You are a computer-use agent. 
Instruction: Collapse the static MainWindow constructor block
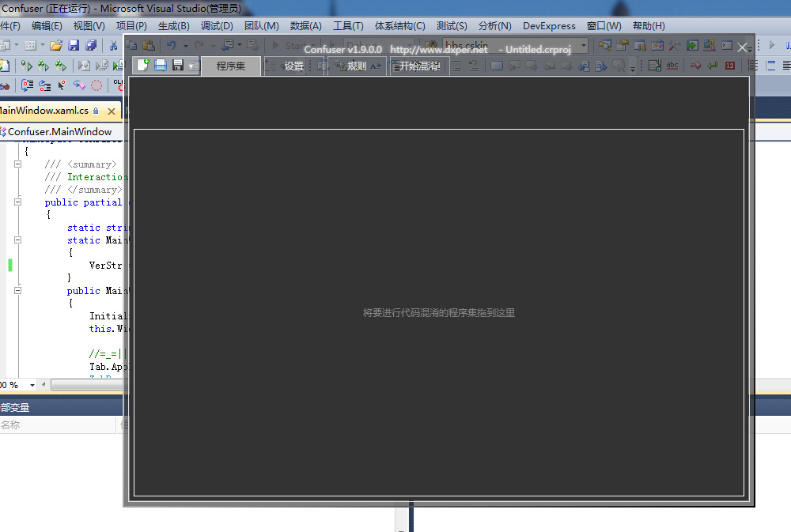17,240
